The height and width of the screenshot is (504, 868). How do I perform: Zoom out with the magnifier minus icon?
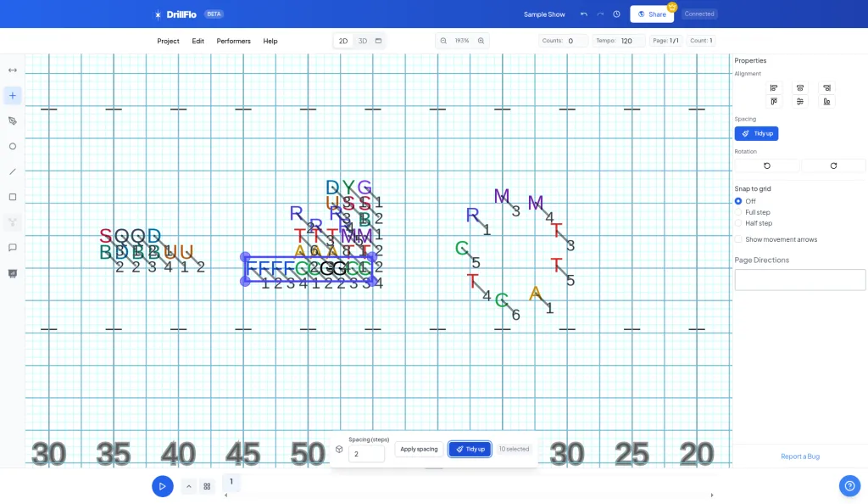(443, 41)
